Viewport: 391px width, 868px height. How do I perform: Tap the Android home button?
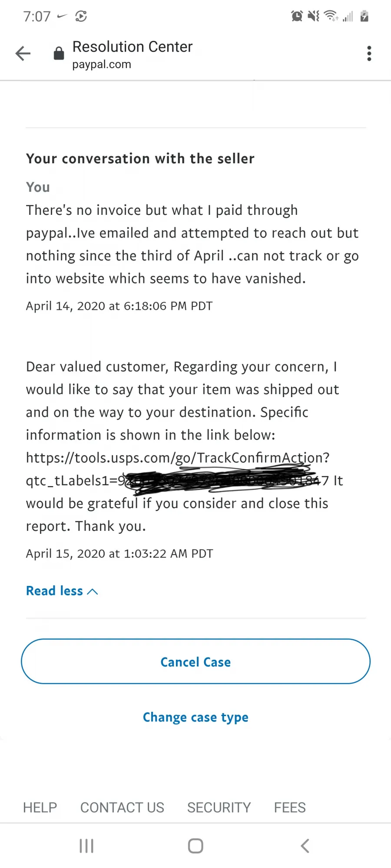click(x=195, y=845)
